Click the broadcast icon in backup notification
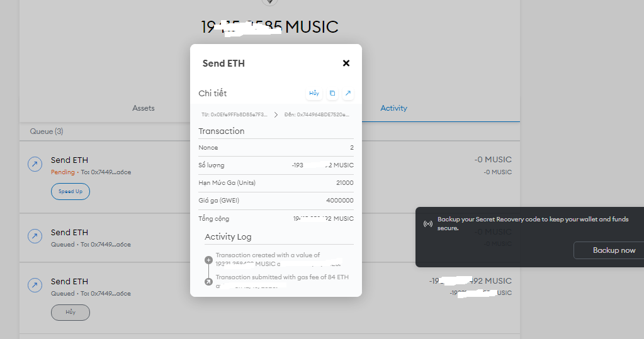This screenshot has height=339, width=644. tap(428, 224)
